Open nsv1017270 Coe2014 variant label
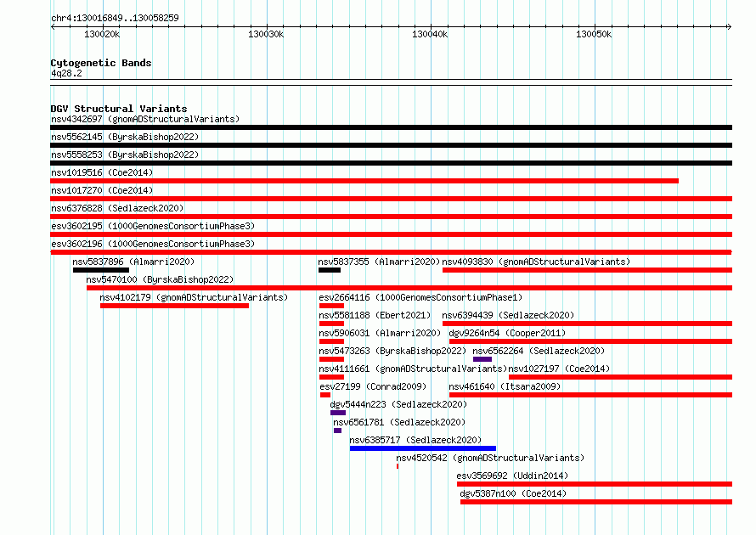Image resolution: width=756 pixels, height=535 pixels. [x=102, y=190]
